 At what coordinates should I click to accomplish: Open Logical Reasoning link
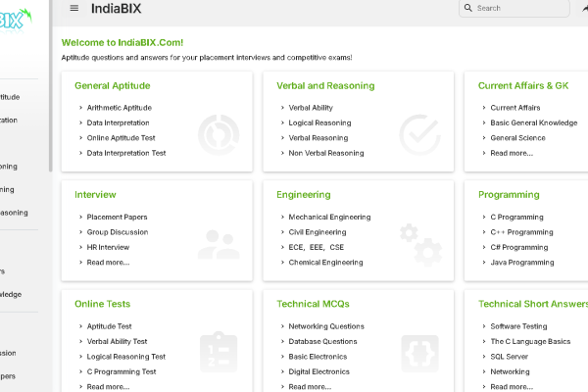pos(319,122)
